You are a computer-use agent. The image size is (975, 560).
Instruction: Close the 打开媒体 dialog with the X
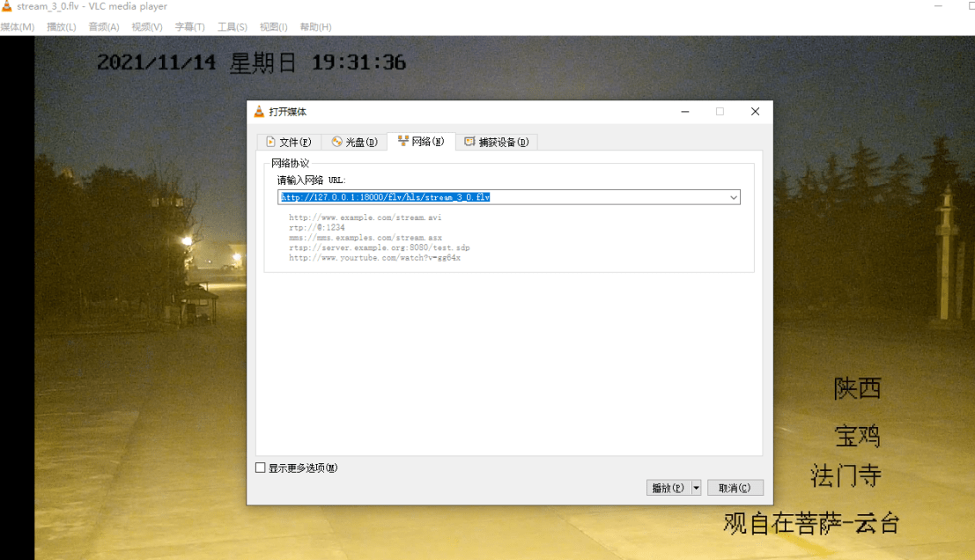click(755, 112)
